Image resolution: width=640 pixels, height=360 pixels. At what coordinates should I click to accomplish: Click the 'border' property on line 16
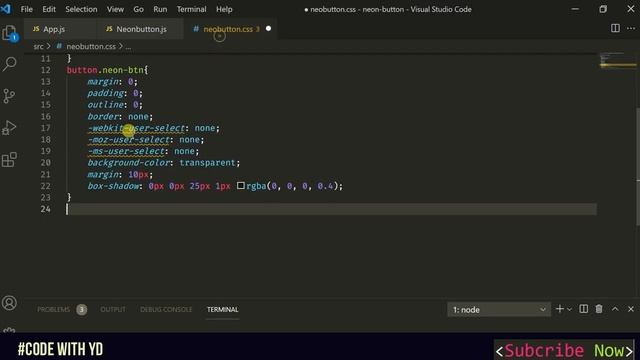click(x=102, y=116)
